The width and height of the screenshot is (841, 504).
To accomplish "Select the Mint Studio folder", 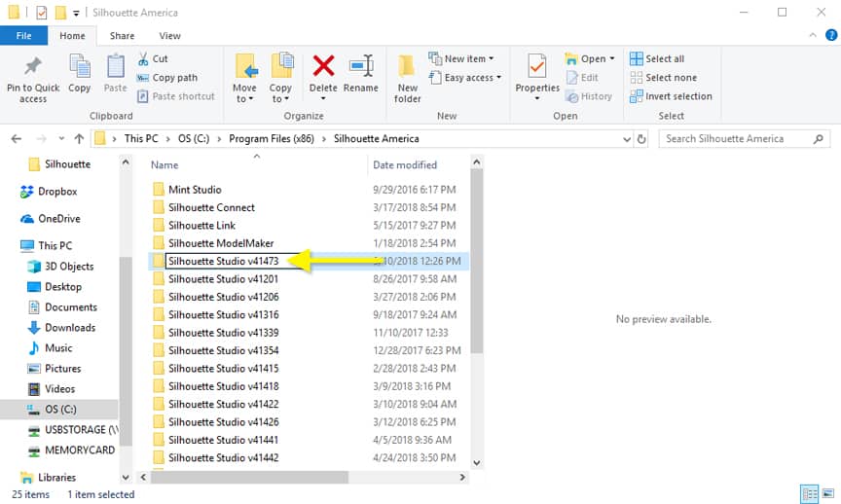I will [194, 190].
